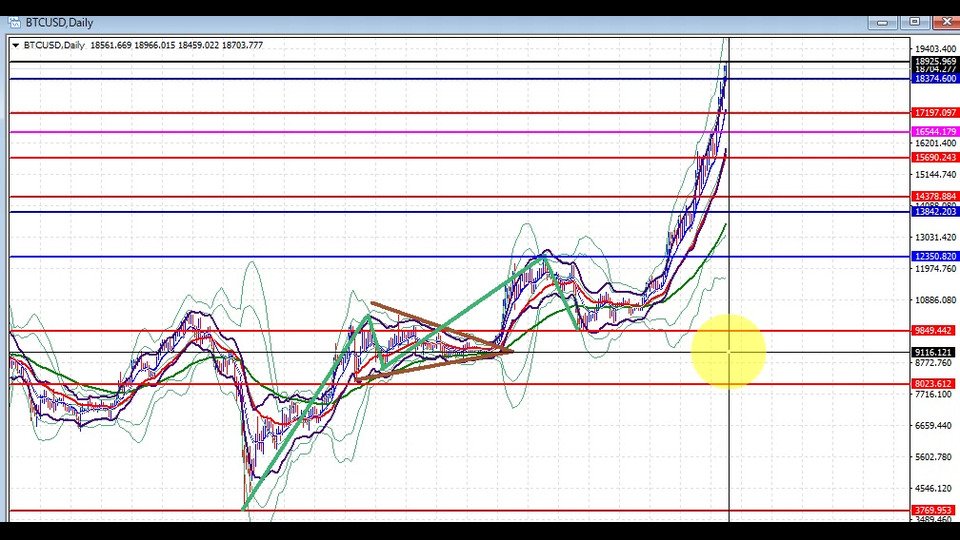Click the blue 18374.600 price label
The height and width of the screenshot is (540, 960).
[935, 79]
